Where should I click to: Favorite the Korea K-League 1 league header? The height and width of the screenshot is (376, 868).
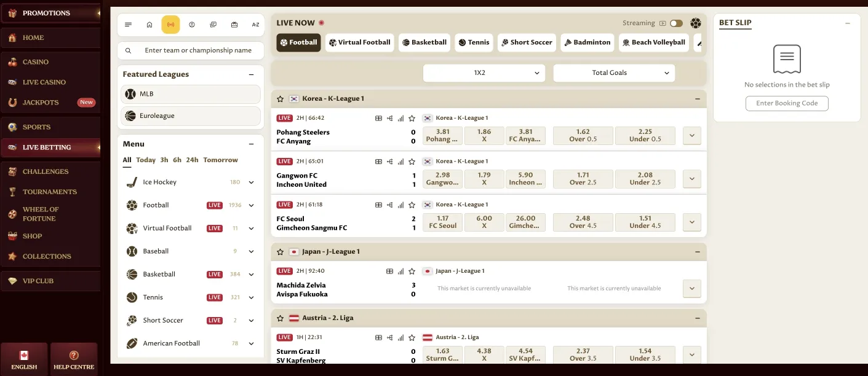[281, 99]
